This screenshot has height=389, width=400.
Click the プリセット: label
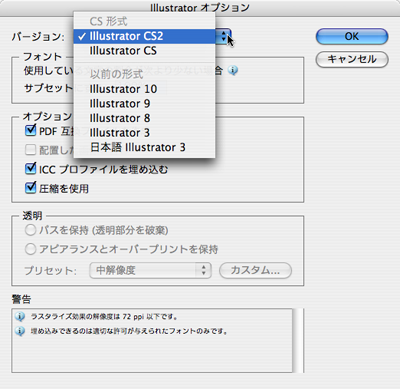pos(50,271)
